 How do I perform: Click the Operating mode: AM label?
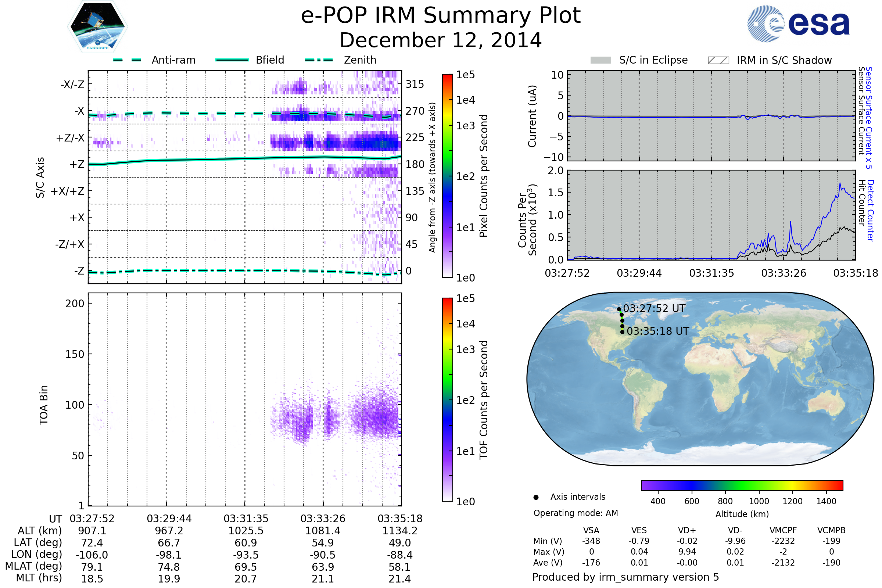coord(576,513)
